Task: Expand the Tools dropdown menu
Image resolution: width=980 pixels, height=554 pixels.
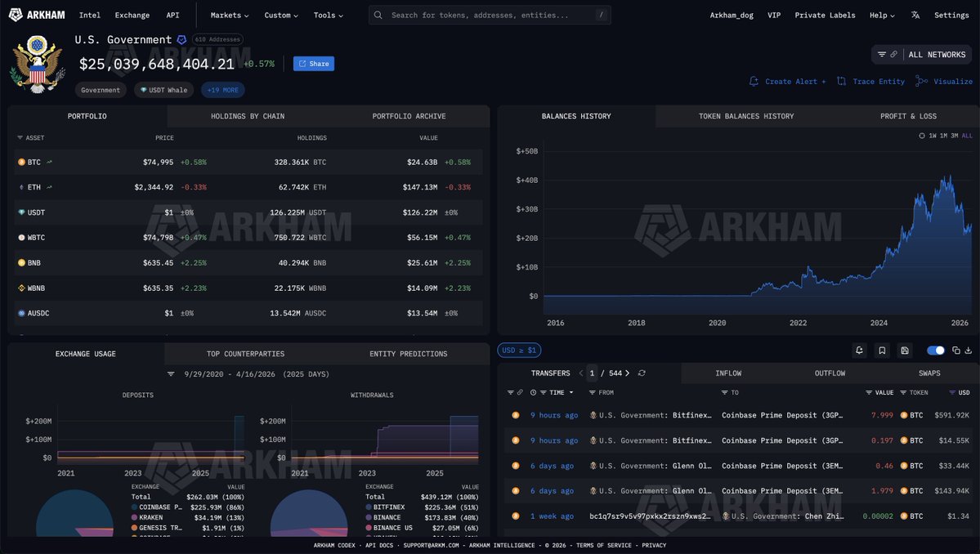Action: click(x=328, y=15)
